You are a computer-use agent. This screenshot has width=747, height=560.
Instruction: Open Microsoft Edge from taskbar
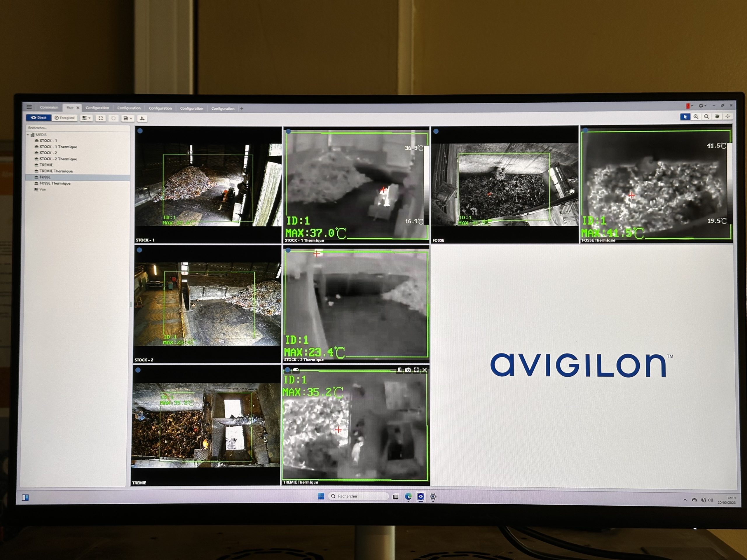pos(408,496)
